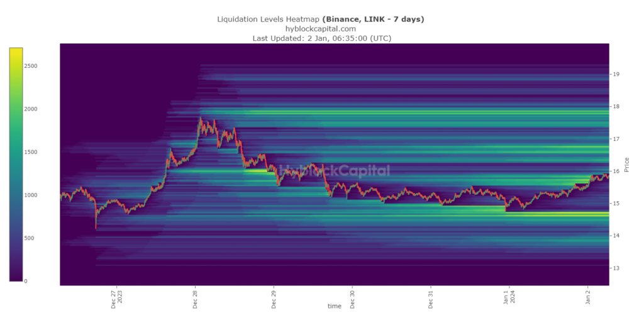The height and width of the screenshot is (320, 644).
Task: Click the yellow top of the color scale
Action: point(16,50)
